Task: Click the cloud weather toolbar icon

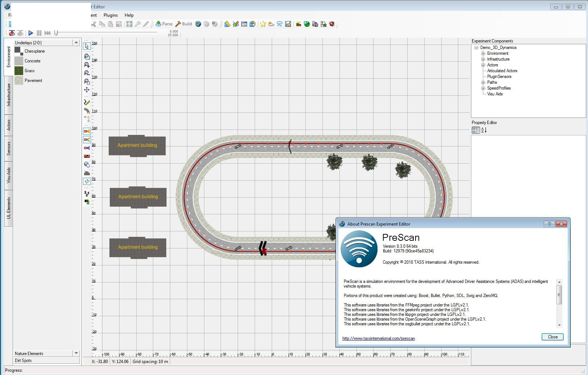Action: coord(271,24)
